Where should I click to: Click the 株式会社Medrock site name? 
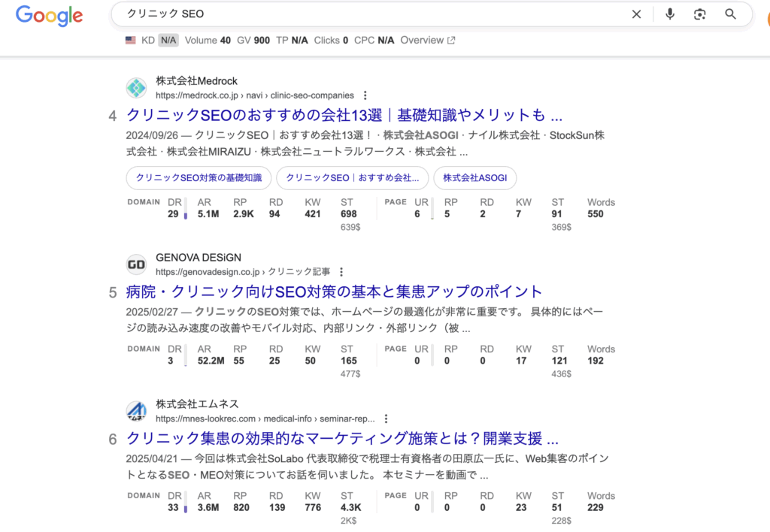coord(196,81)
